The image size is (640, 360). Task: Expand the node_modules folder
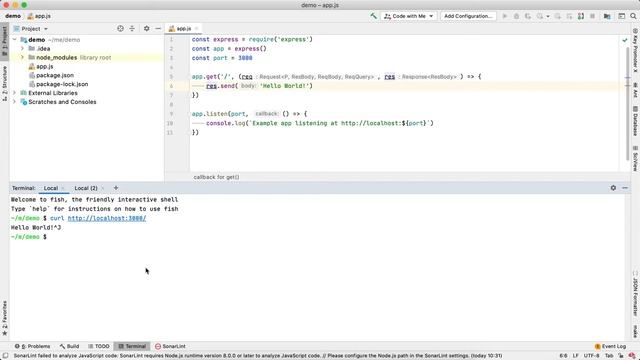[22, 58]
